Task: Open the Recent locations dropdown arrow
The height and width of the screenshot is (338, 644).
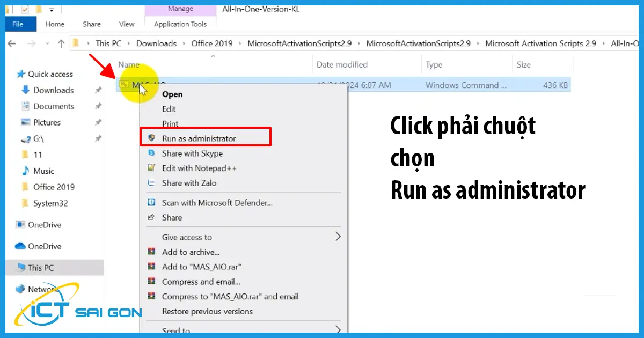Action: click(47, 44)
